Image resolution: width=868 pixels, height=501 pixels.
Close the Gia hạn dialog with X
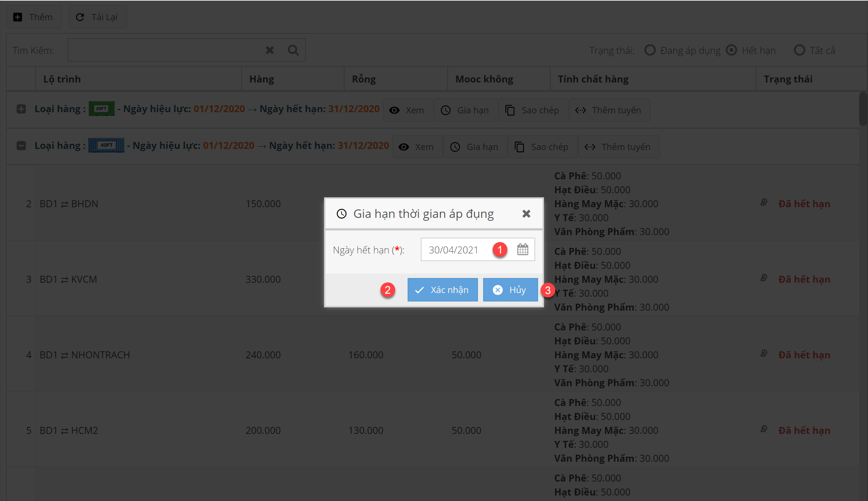[526, 214]
